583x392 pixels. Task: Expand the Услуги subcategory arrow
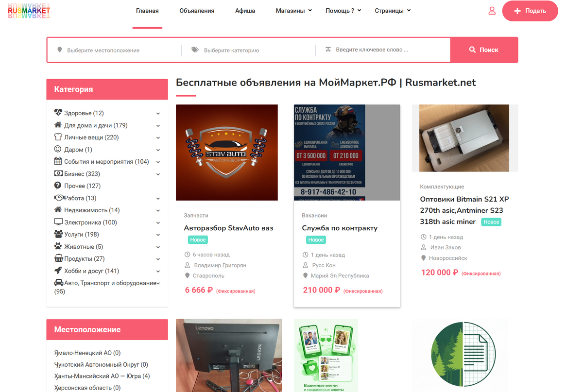(x=158, y=235)
